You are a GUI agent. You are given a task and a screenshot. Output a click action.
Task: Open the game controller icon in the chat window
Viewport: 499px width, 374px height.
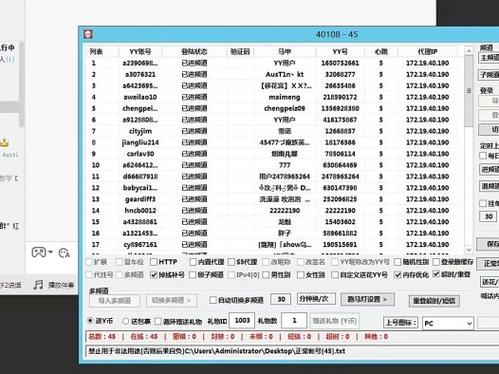pyautogui.click(x=39, y=252)
